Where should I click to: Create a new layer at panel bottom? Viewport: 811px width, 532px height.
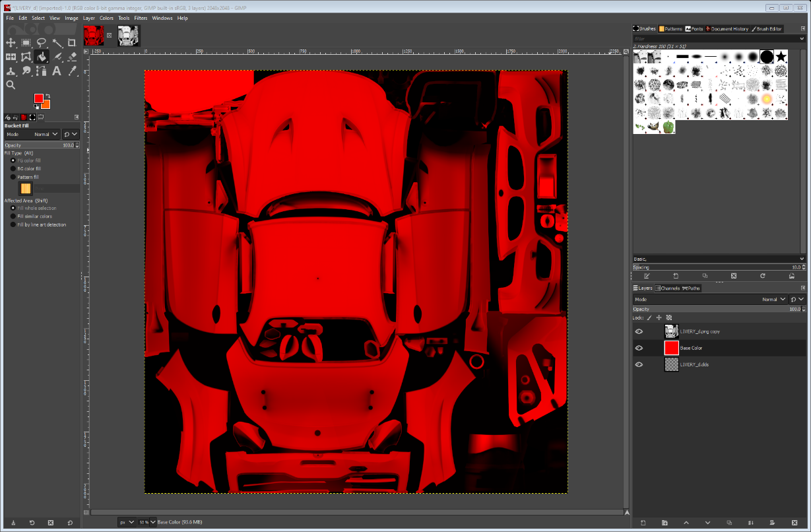coord(643,523)
